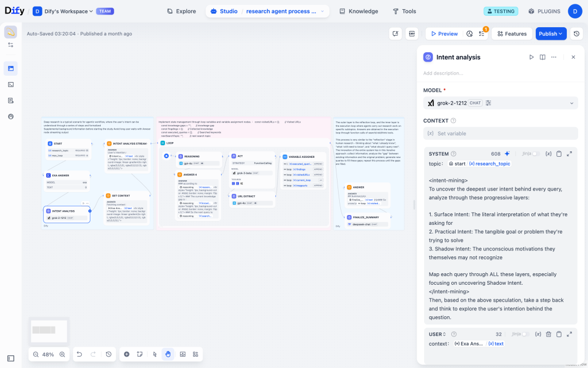This screenshot has height=368, width=588.
Task: Generate SYSTEM prompt with sparkle icon
Action: pos(507,154)
